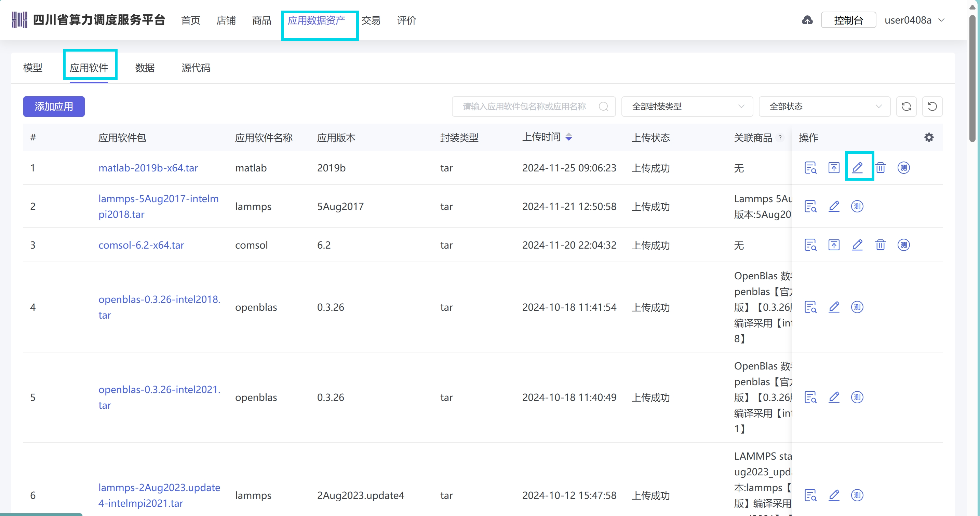Open 商品 in top navigation
The height and width of the screenshot is (516, 980).
[262, 20]
